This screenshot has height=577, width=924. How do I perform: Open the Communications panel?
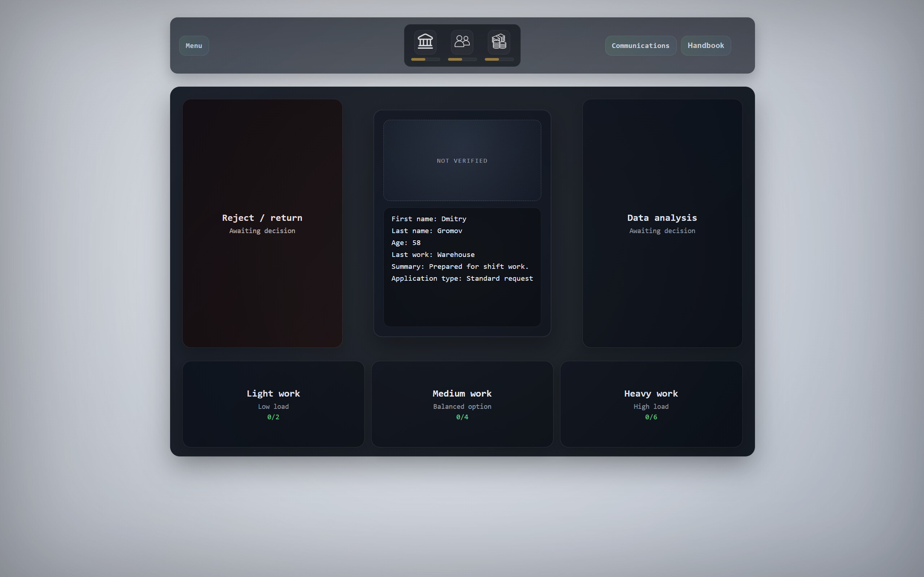point(640,45)
